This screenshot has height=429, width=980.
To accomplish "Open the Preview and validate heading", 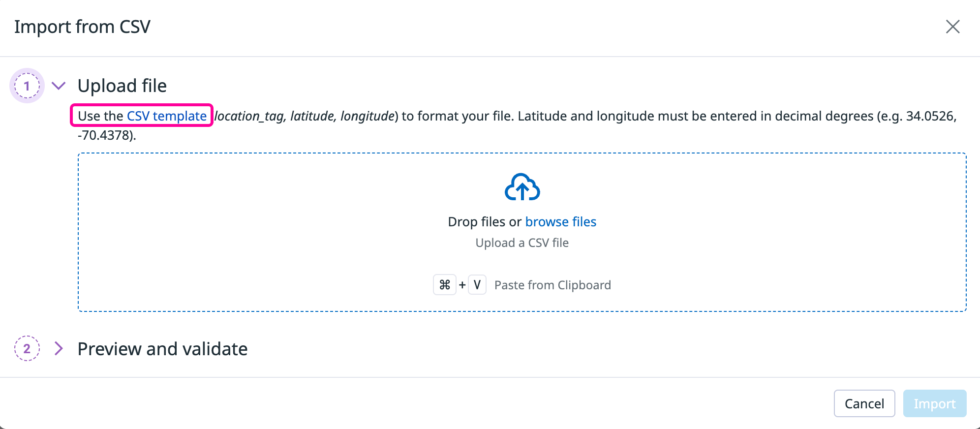I will (x=162, y=349).
